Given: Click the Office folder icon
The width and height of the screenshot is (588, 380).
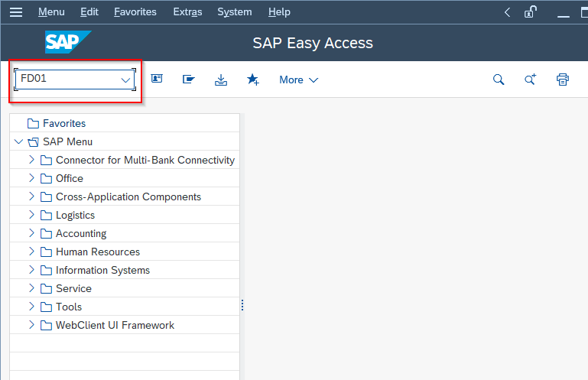Looking at the screenshot, I should pos(46,179).
